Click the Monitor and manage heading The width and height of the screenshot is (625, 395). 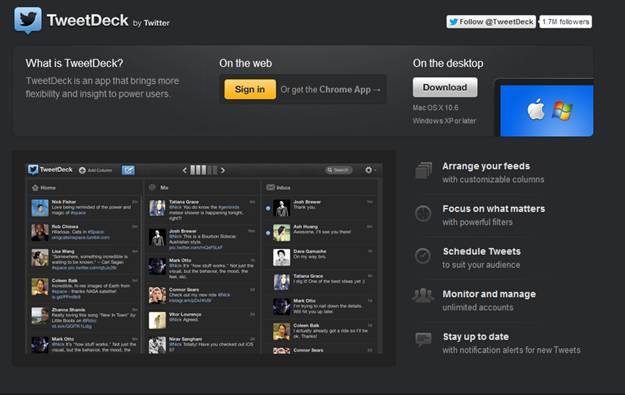(x=489, y=294)
